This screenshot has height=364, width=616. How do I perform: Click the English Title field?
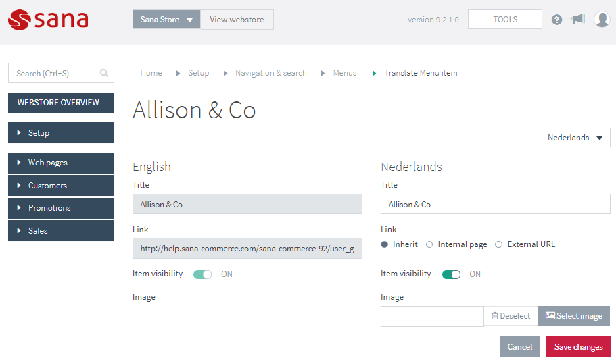click(247, 204)
